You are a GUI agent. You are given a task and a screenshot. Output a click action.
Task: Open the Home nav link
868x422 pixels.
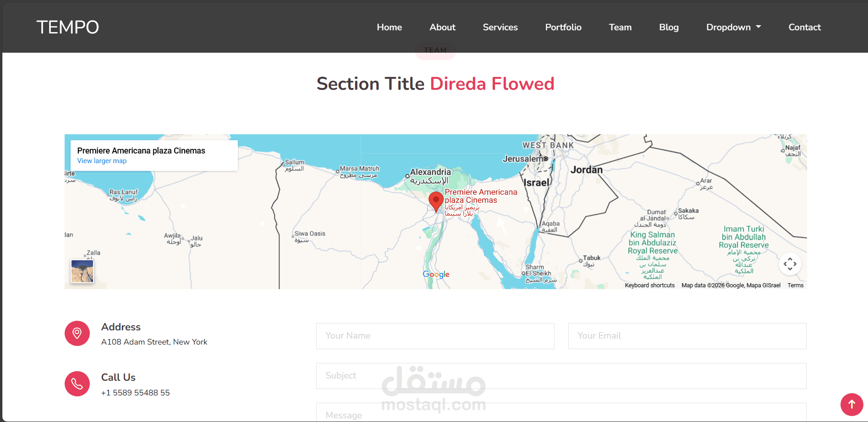(x=389, y=27)
